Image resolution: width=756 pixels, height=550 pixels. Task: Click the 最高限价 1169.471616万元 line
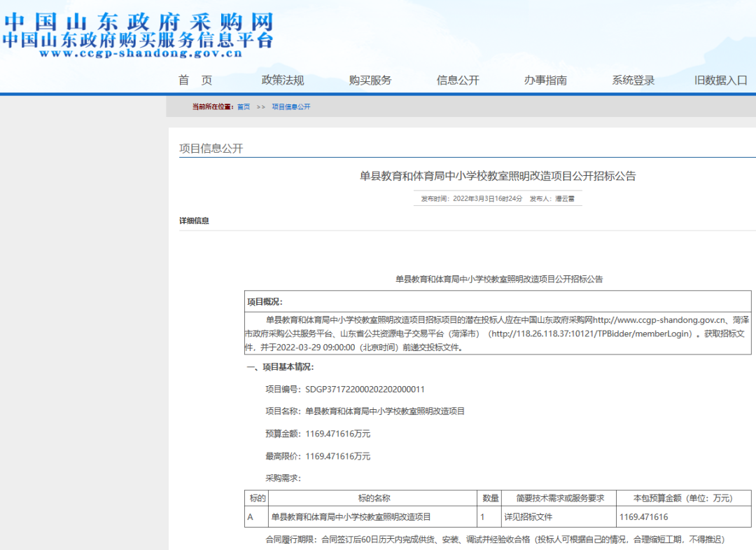pyautogui.click(x=318, y=456)
